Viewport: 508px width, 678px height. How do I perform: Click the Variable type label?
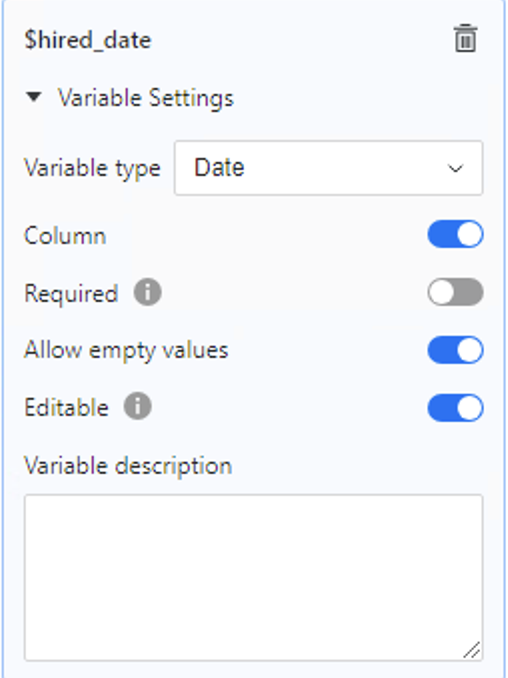(92, 169)
